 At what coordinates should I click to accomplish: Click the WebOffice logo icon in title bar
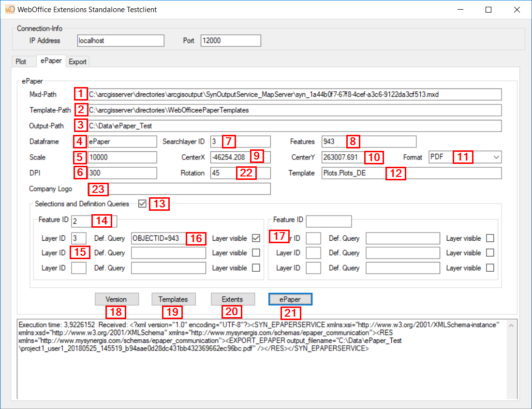pyautogui.click(x=9, y=9)
